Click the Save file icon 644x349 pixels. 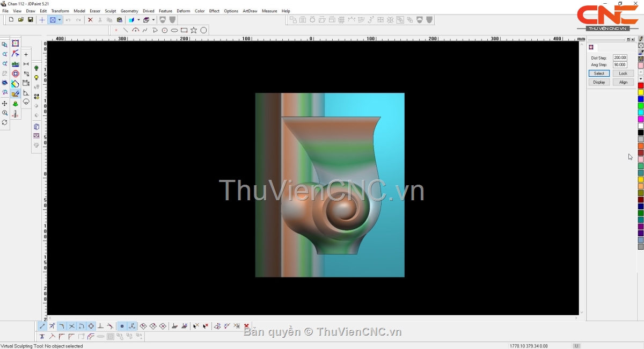click(31, 20)
